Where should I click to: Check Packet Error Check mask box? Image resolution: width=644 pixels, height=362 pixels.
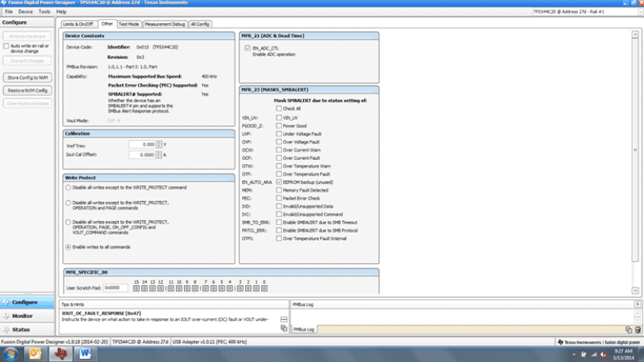(x=279, y=198)
